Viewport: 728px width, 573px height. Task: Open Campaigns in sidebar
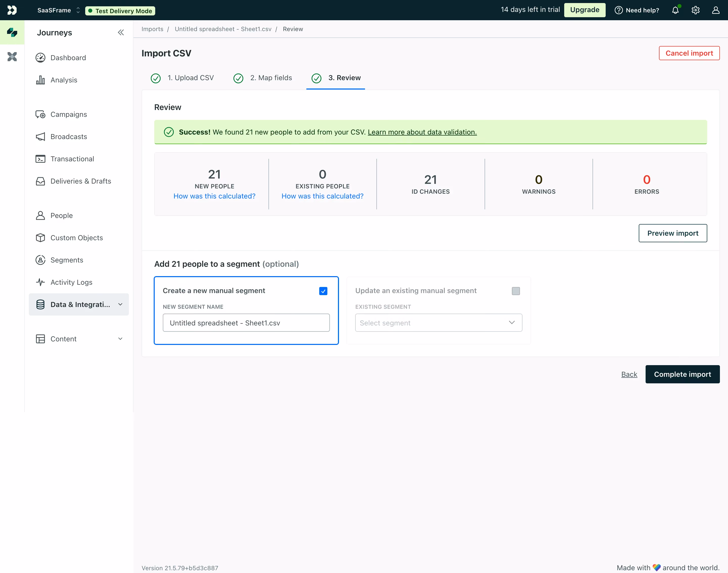click(x=79, y=114)
